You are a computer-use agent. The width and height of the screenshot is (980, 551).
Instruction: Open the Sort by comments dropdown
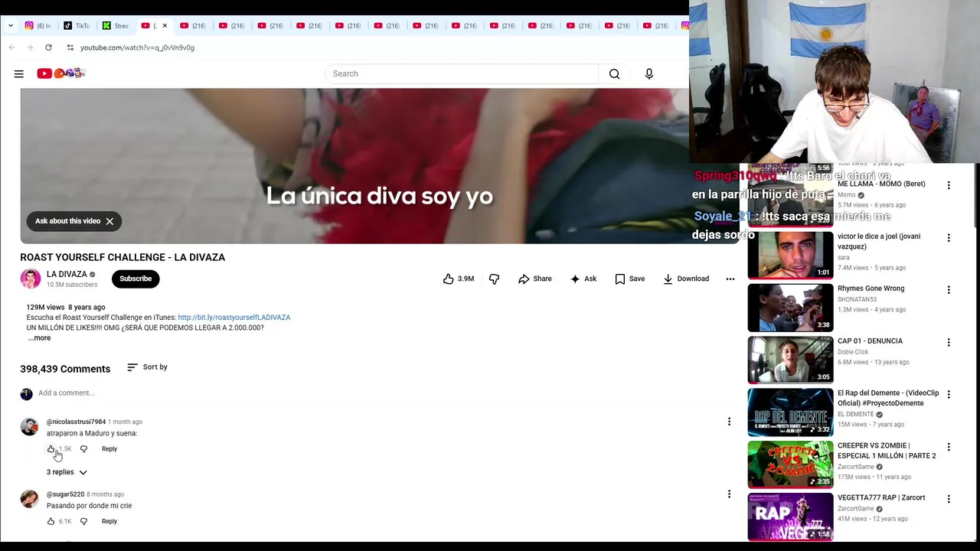(x=147, y=367)
